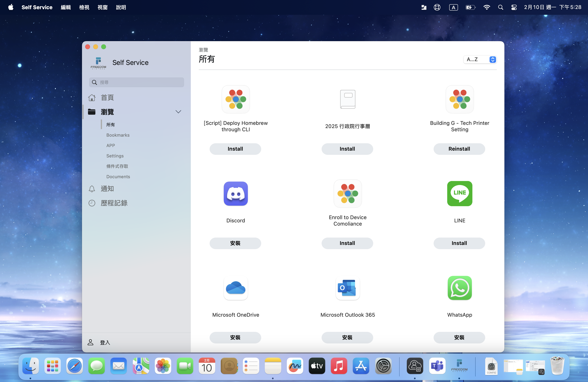Click the WhatsApp app icon
Image resolution: width=588 pixels, height=382 pixels.
pos(459,288)
